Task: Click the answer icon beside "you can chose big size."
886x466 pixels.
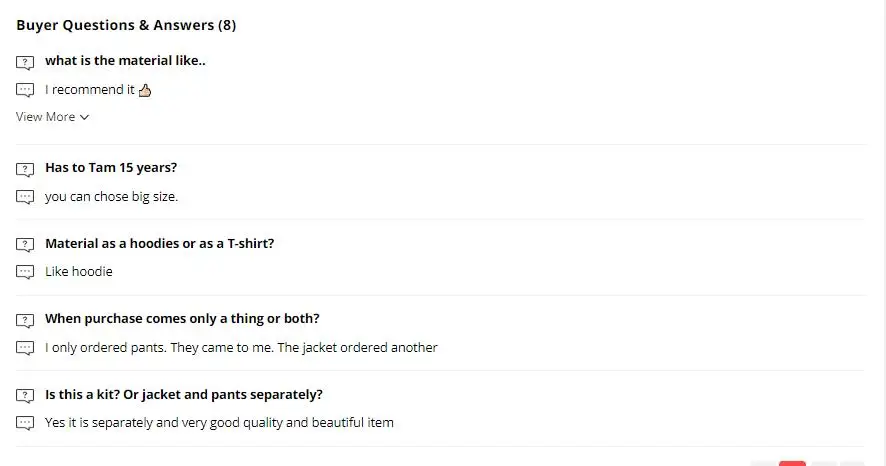Action: (25, 197)
